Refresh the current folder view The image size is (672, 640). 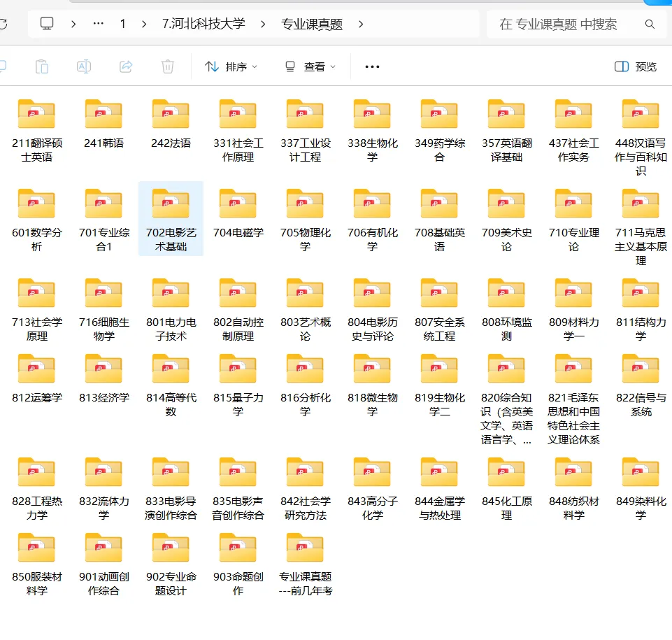(3, 24)
